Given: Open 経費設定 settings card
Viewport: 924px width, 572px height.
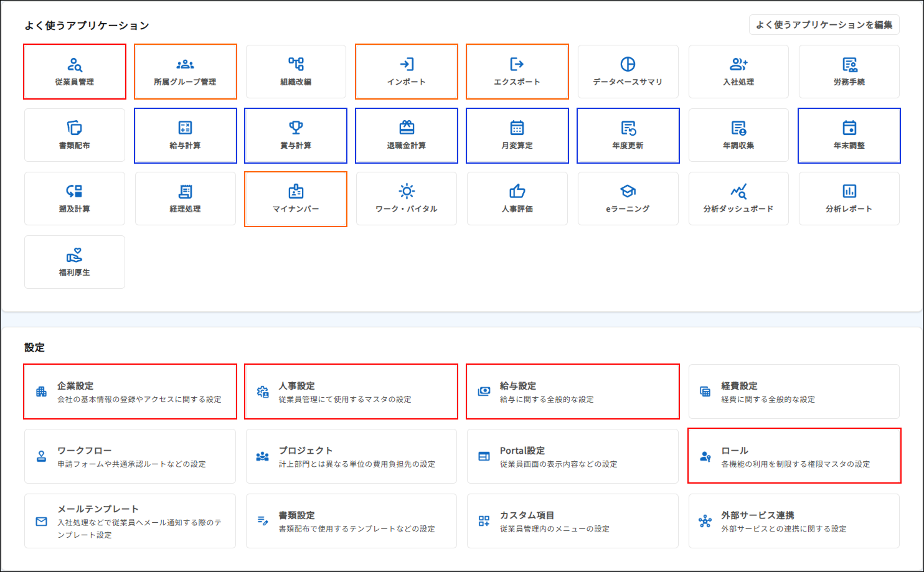Looking at the screenshot, I should click(x=794, y=391).
